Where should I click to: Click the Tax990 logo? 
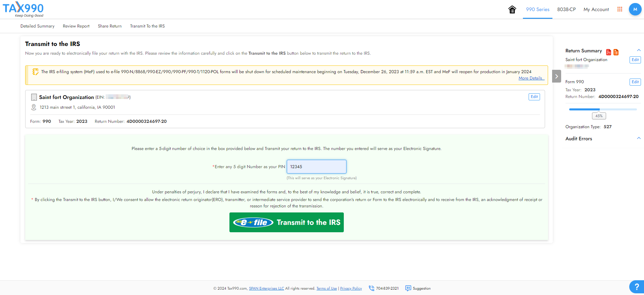(23, 9)
